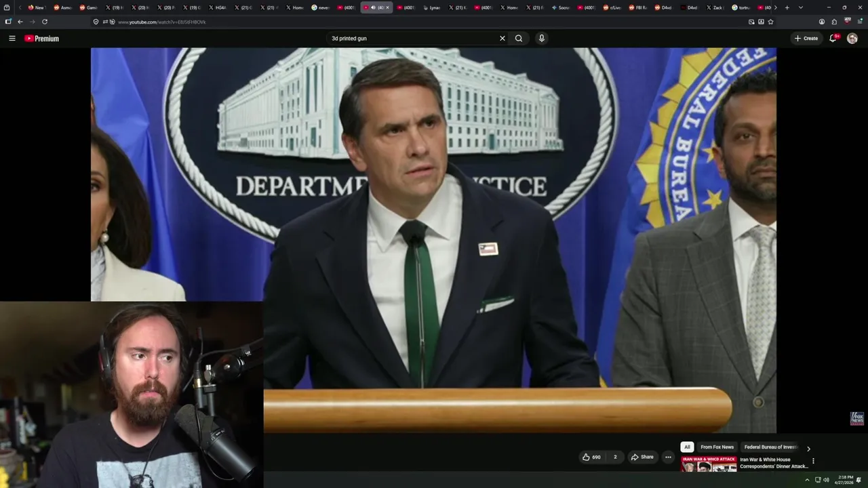Switch to the r/Live Reddit tab
This screenshot has height=488, width=868.
click(x=612, y=7)
